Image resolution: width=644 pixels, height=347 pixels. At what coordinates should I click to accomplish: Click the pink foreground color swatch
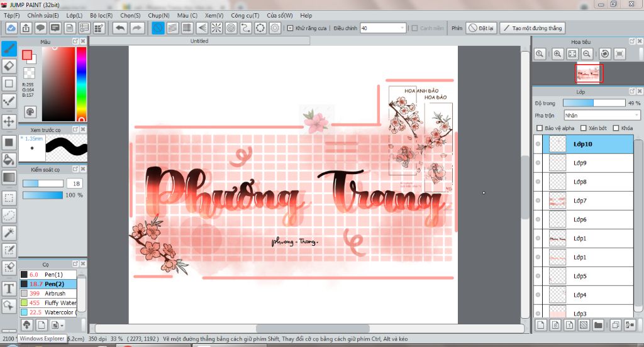(27, 55)
